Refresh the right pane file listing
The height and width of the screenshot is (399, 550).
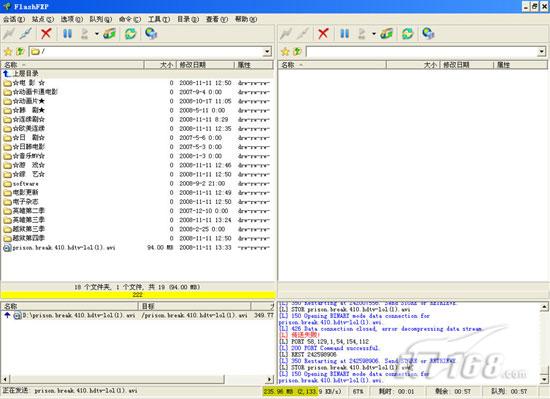(407, 34)
